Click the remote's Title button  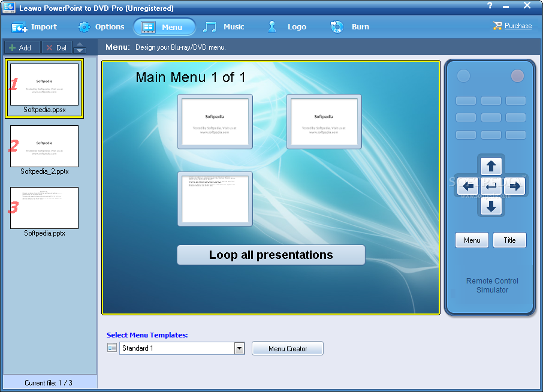pyautogui.click(x=509, y=240)
